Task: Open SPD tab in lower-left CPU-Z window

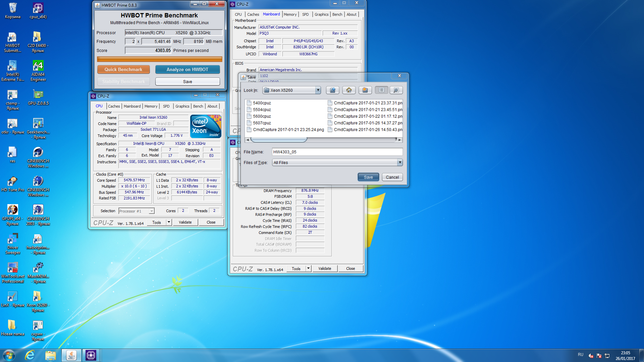Action: [x=166, y=106]
